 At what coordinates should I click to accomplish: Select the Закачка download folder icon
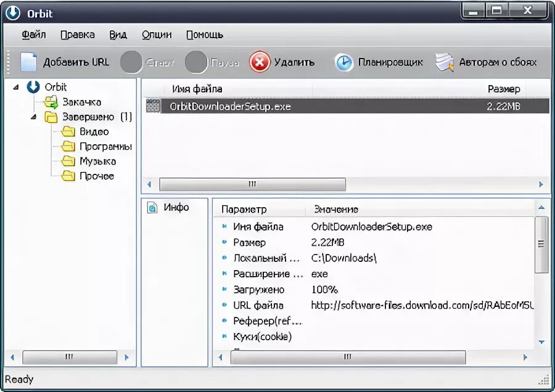tap(51, 102)
